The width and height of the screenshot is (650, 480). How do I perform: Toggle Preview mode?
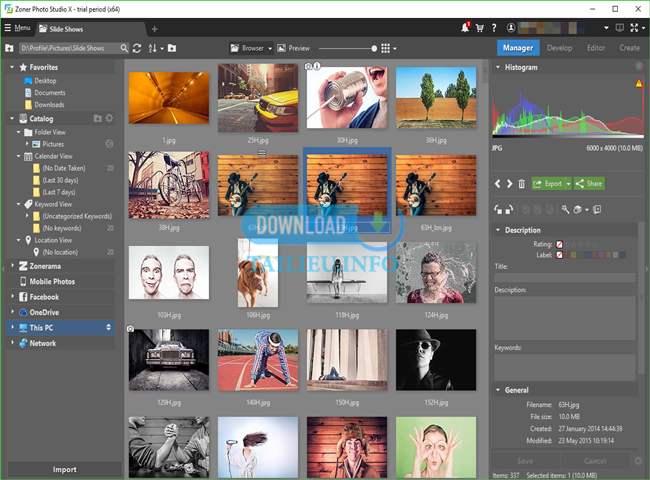pyautogui.click(x=293, y=48)
